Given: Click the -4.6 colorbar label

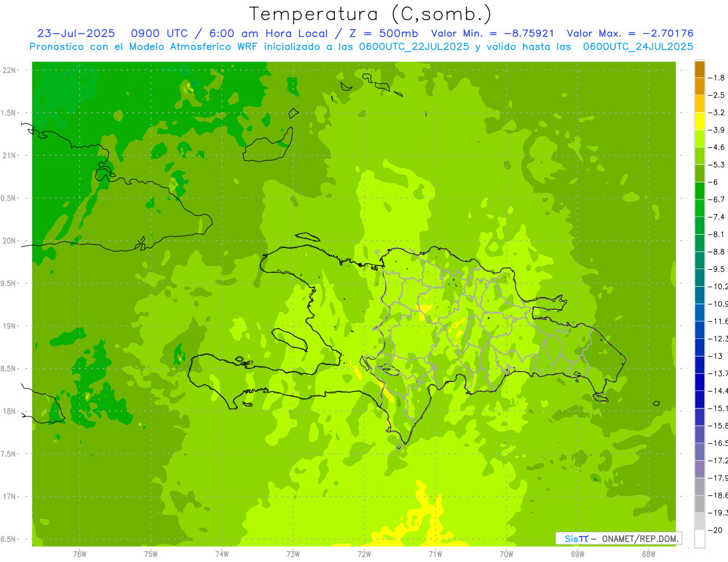Looking at the screenshot, I should coord(716,147).
